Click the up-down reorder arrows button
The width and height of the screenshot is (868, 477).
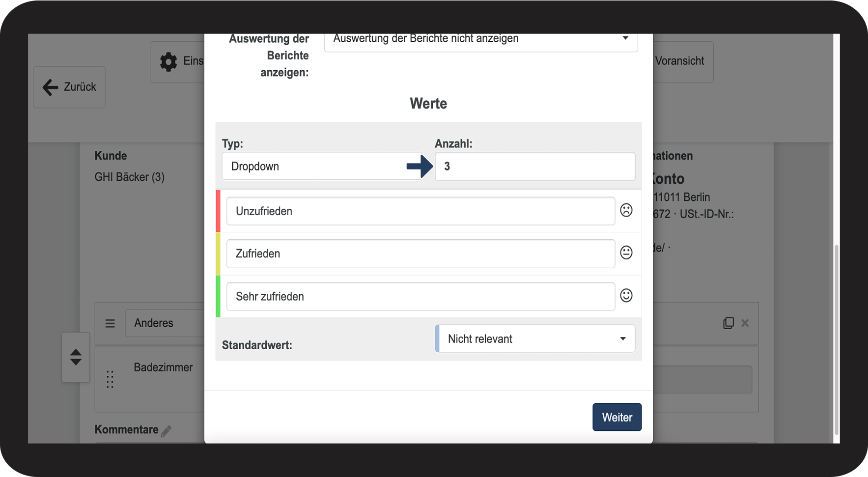click(76, 357)
